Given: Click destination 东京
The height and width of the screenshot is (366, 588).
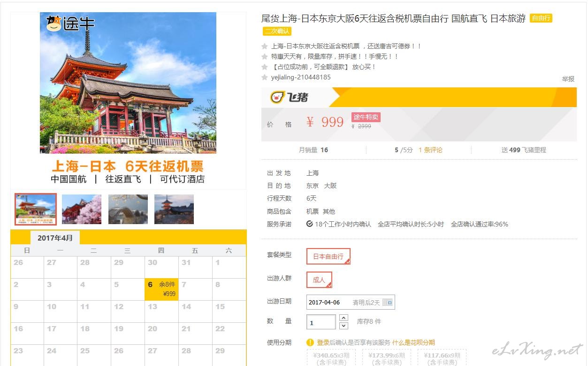Looking at the screenshot, I should point(313,186).
